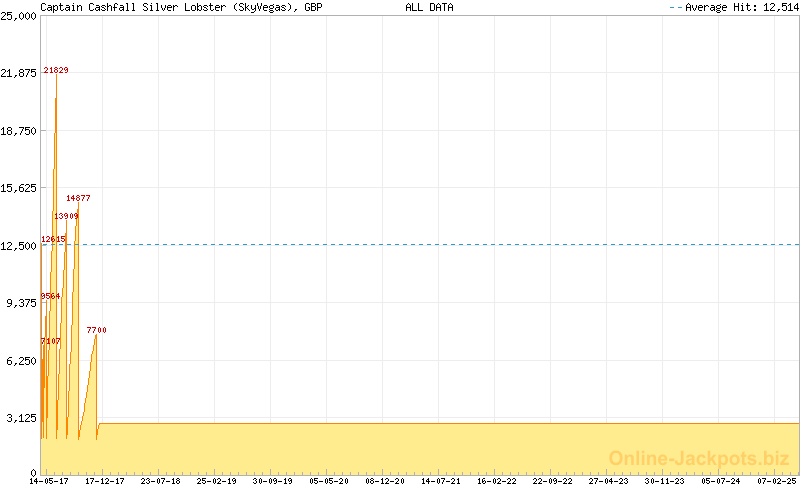The width and height of the screenshot is (800, 490).
Task: Select the 7107 data point label
Action: 50,341
